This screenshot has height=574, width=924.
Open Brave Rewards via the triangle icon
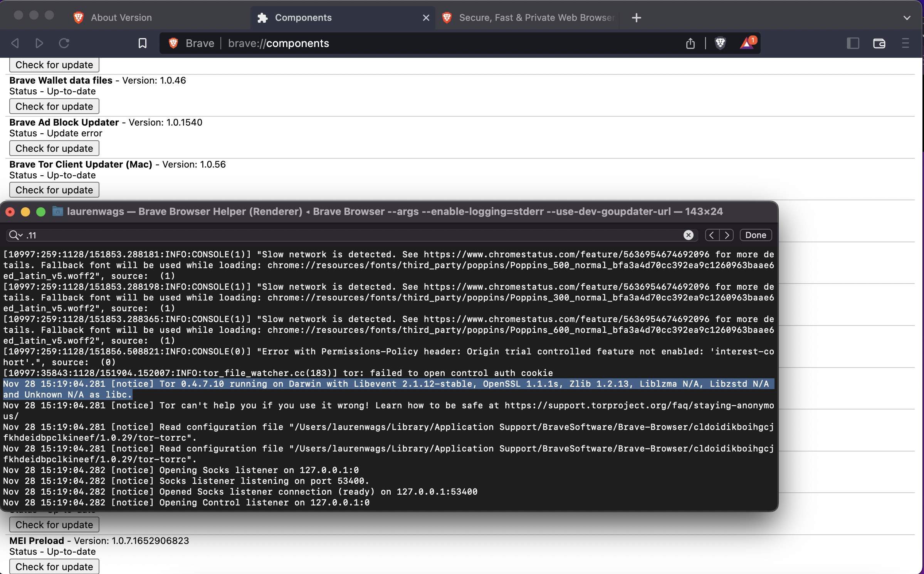[x=747, y=43]
